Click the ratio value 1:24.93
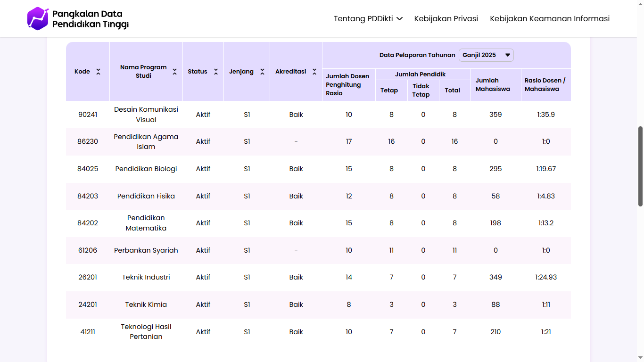 546,277
